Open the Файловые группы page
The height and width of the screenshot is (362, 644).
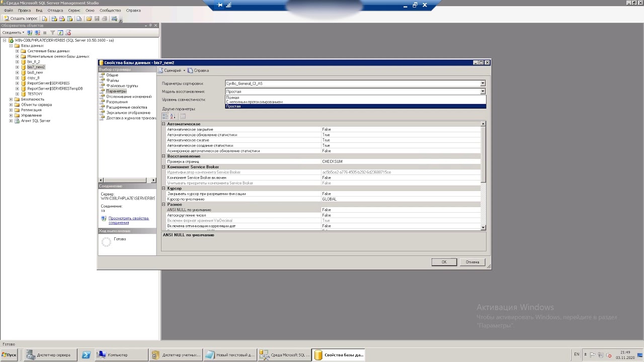[x=122, y=86]
